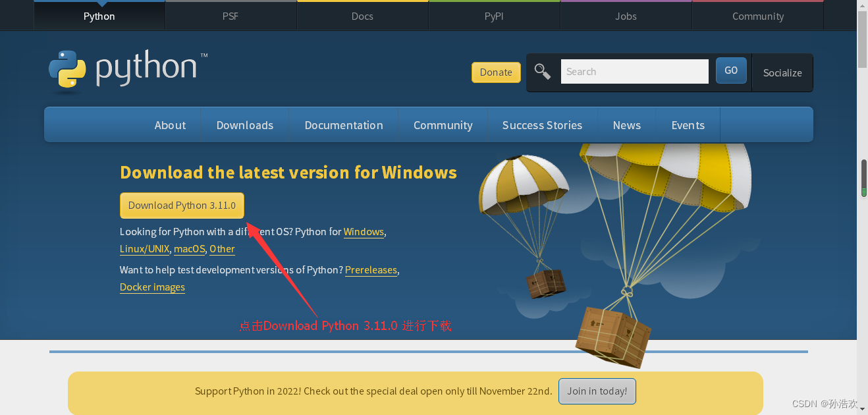Open the Python top tab
The image size is (868, 415).
pyautogui.click(x=99, y=16)
